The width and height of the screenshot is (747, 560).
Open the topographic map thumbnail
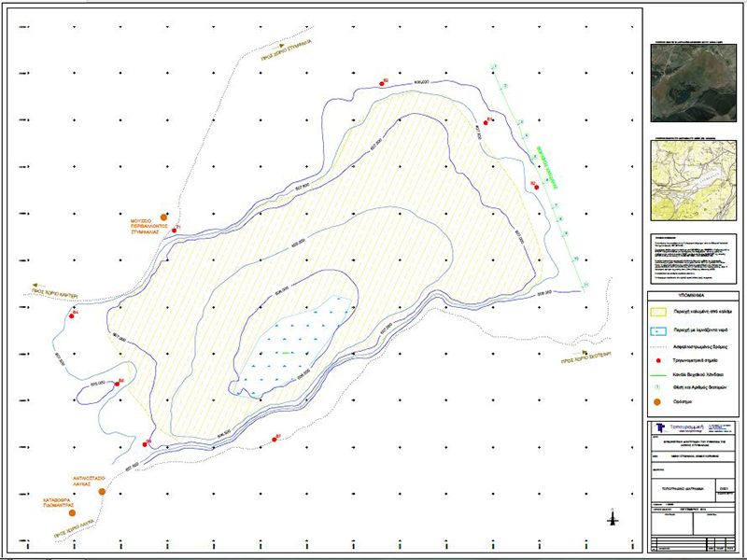[x=694, y=181]
